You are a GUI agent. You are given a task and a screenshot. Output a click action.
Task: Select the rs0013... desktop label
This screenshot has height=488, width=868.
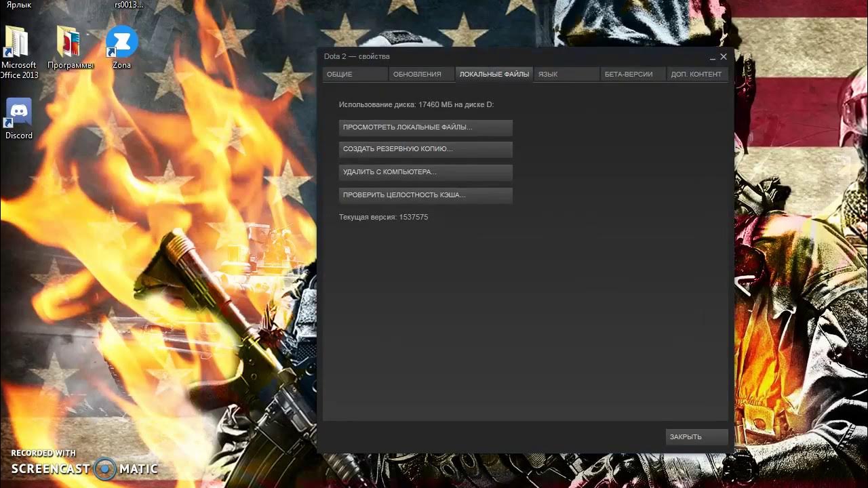pyautogui.click(x=128, y=5)
